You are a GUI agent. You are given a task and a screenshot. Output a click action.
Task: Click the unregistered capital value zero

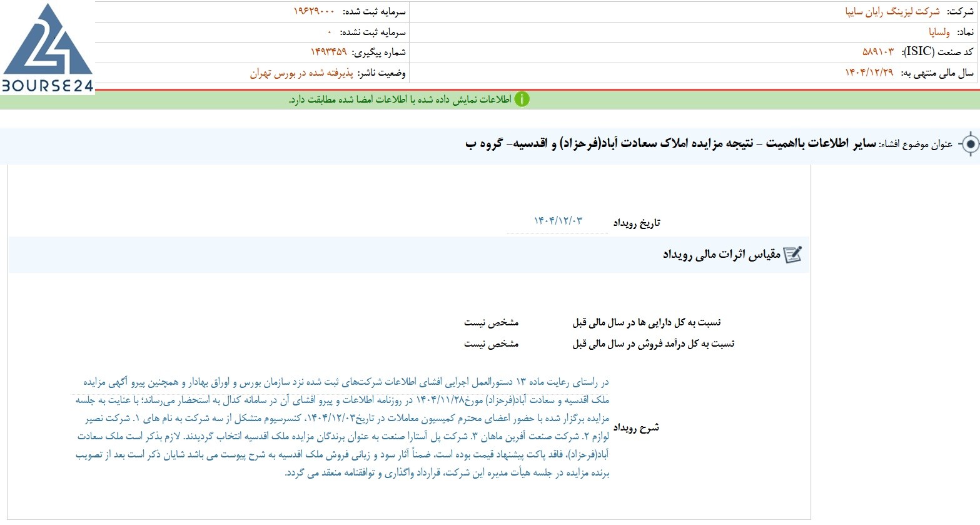[x=329, y=32]
